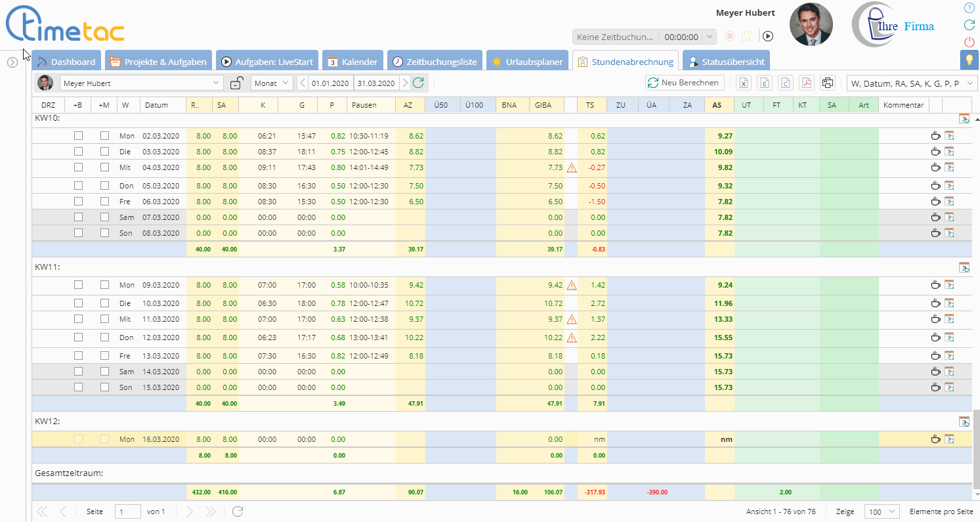Tick the +B checkbox for 02.03.2020
Screen dimensions: 980x522
click(x=78, y=136)
